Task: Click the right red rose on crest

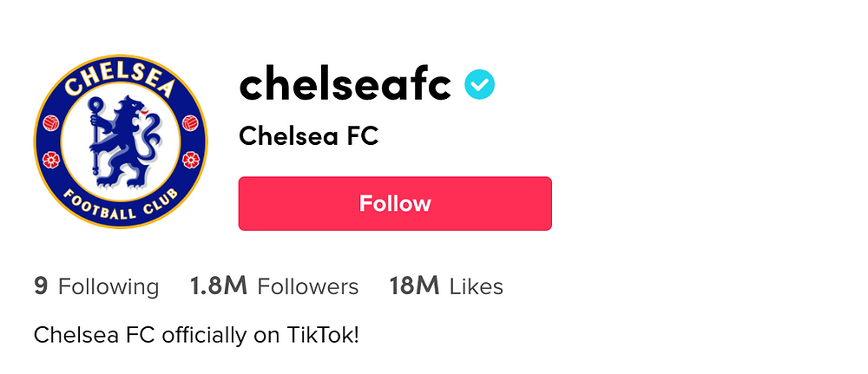Action: (x=190, y=160)
